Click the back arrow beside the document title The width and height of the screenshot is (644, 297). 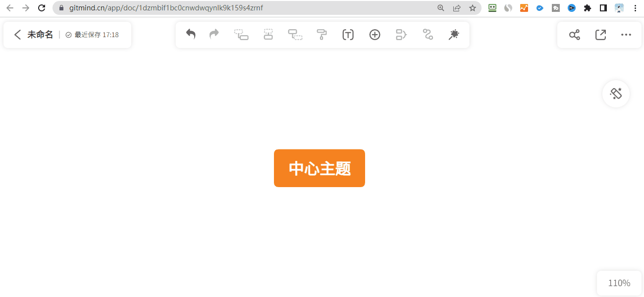click(17, 35)
